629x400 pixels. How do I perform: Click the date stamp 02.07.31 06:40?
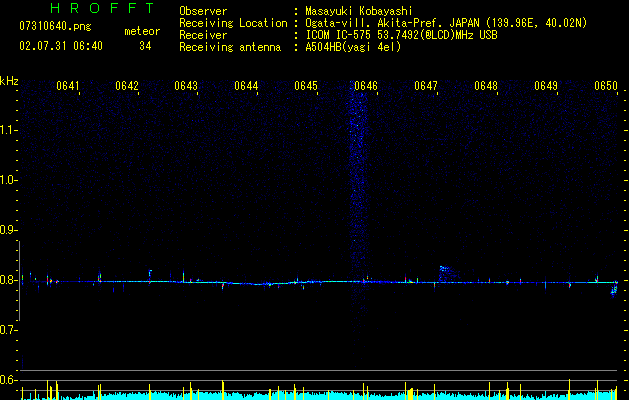[x=61, y=46]
